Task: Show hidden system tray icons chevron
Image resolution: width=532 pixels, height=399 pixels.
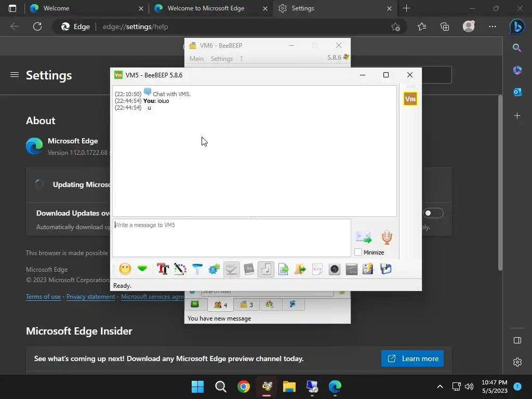Action: [440, 387]
